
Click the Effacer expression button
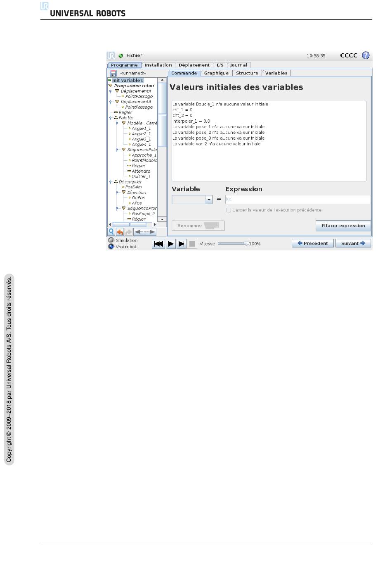click(343, 226)
